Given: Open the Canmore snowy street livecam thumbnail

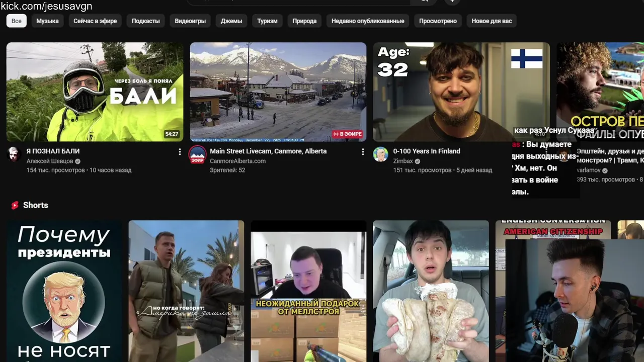Looking at the screenshot, I should click(278, 92).
